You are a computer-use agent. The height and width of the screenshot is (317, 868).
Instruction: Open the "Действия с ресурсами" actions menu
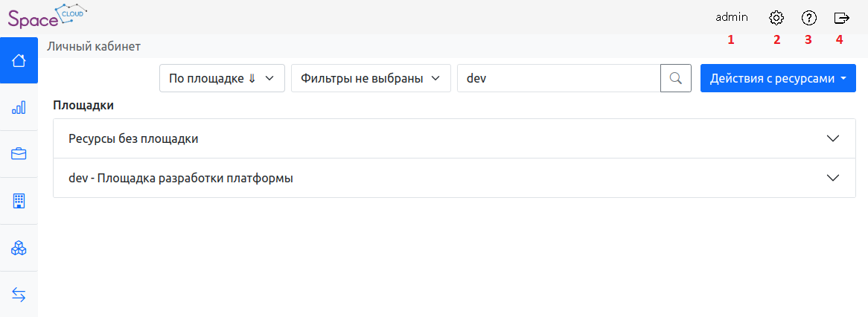pos(778,78)
